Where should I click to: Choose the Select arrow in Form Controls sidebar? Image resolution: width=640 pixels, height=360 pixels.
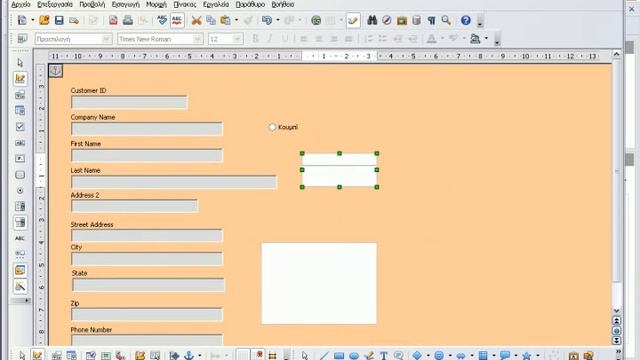20,63
